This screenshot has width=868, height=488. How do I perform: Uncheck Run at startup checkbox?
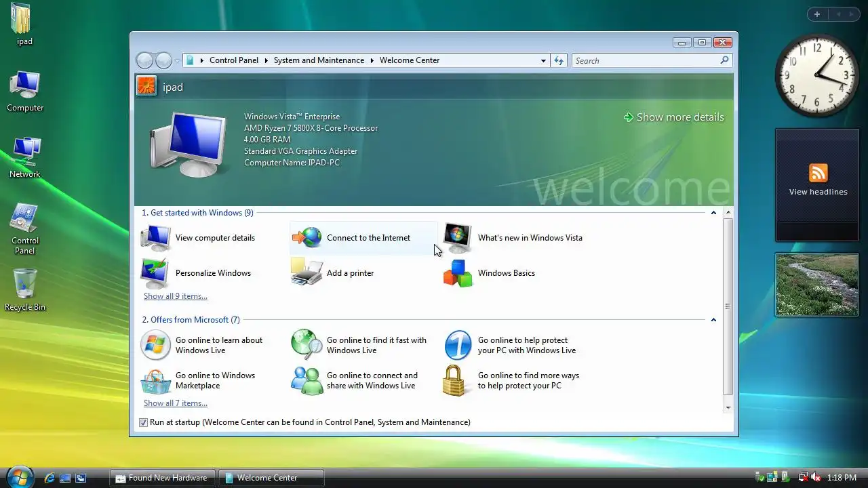point(143,422)
